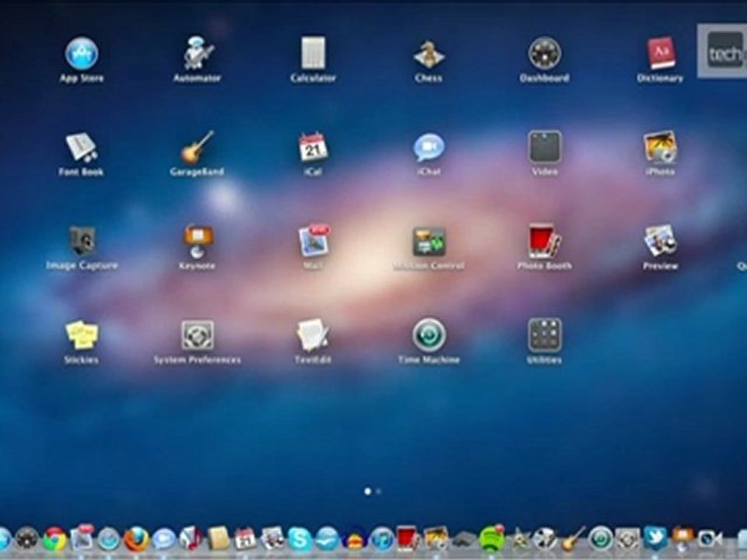Open Skype from the Dock
Screen dimensions: 747x560
(x=300, y=540)
